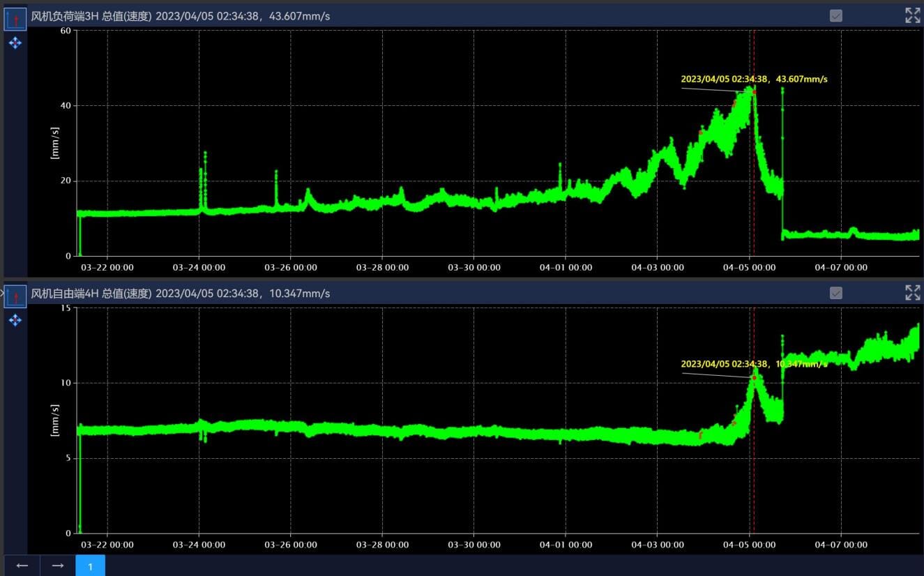Click the 04-01 00:00 label on lower chart axis
This screenshot has width=924, height=576.
pyautogui.click(x=566, y=545)
